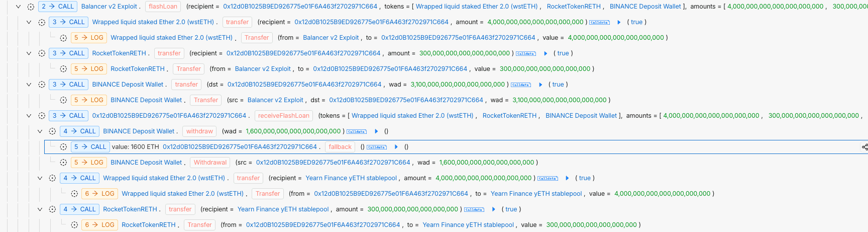Open the Yearn Finance yETH stablepool recipient link in the level-4 wstETH transfer
868x232 pixels.
tap(351, 178)
